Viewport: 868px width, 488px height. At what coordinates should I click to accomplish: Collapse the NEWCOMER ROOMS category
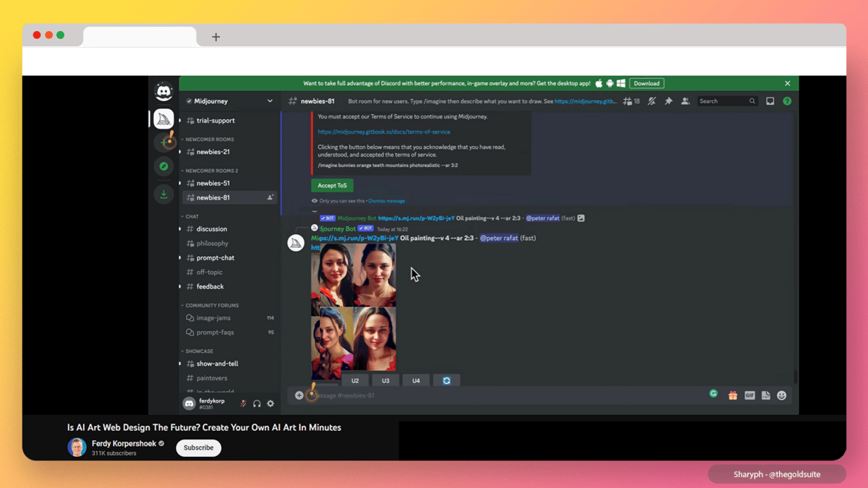pos(208,139)
